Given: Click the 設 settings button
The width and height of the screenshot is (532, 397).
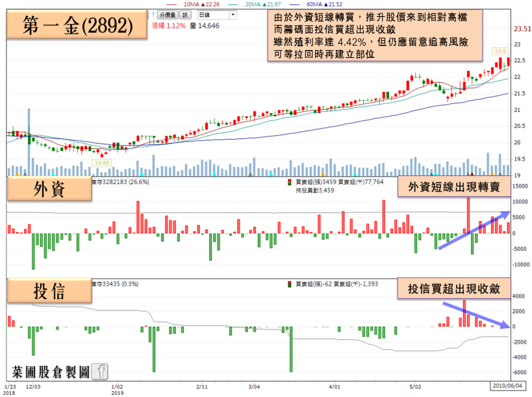Looking at the screenshot, I should [x=185, y=15].
